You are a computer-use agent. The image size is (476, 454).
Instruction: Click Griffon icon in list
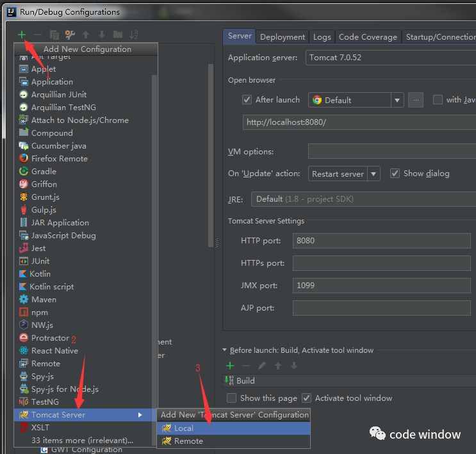pos(23,184)
